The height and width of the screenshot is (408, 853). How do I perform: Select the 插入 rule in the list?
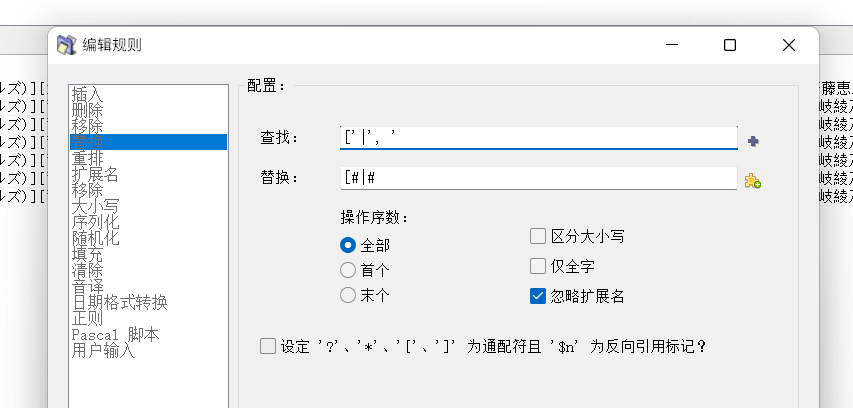pyautogui.click(x=88, y=94)
